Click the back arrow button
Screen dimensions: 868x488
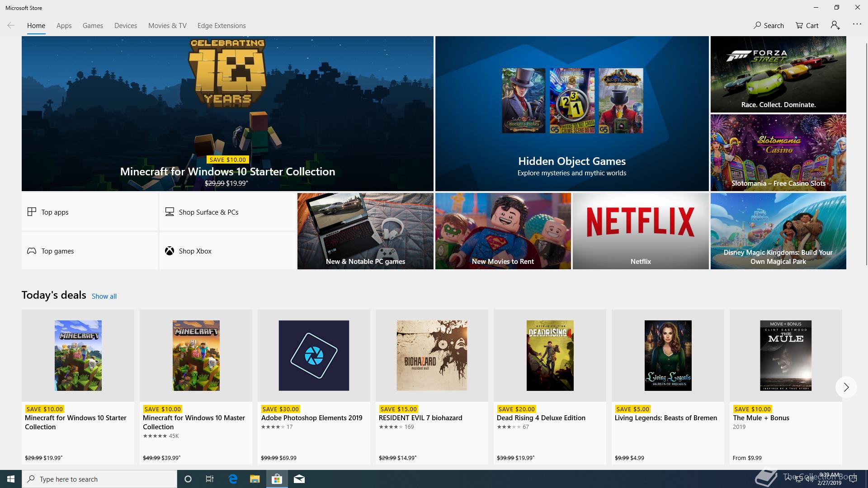pos(11,25)
